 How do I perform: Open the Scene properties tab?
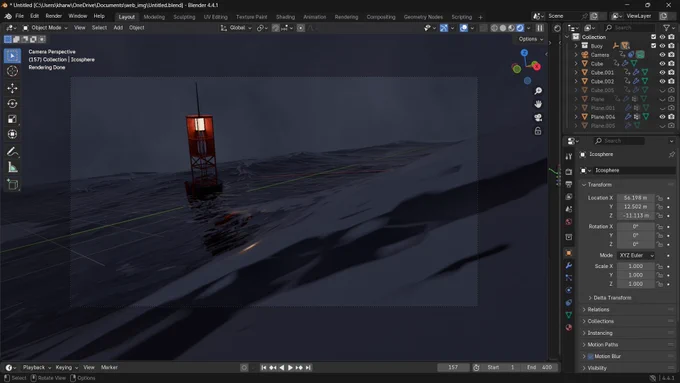point(569,209)
